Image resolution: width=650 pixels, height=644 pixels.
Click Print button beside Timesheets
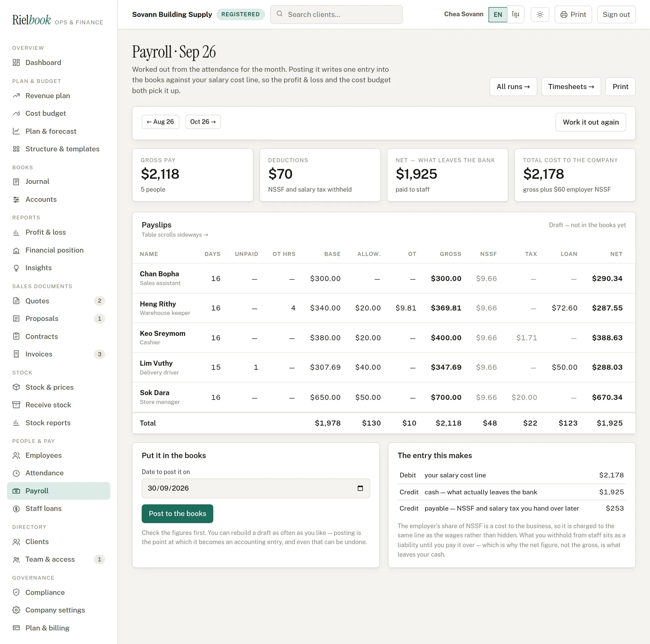[620, 87]
